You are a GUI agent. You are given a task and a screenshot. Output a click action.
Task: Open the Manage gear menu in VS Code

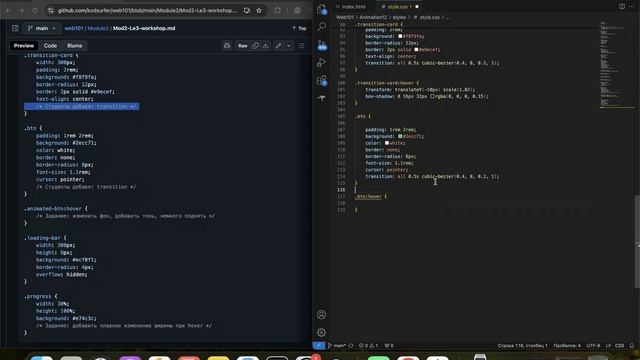322,333
